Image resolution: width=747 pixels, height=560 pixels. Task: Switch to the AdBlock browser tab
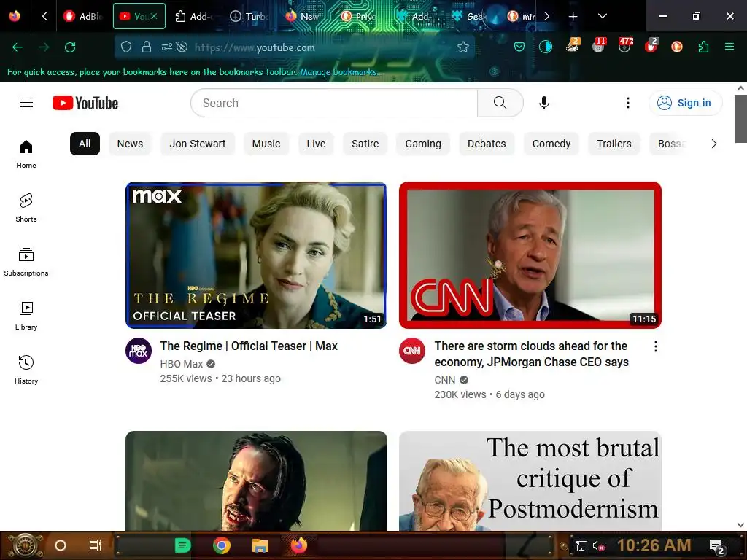pos(83,16)
